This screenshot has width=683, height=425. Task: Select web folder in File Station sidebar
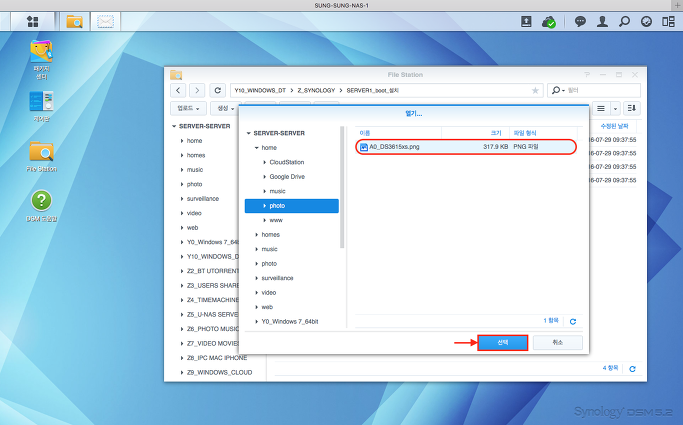(193, 228)
